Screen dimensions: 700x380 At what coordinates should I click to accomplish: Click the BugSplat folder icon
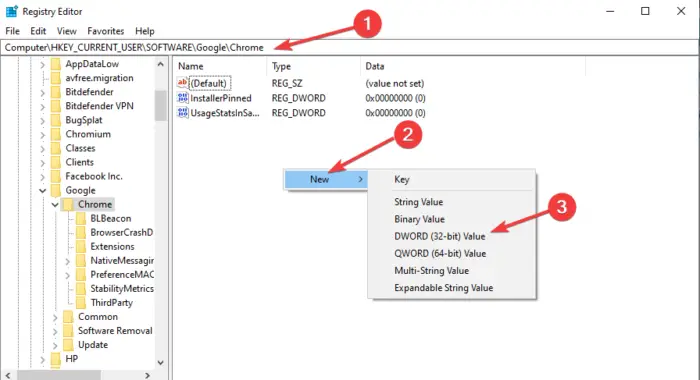56,120
